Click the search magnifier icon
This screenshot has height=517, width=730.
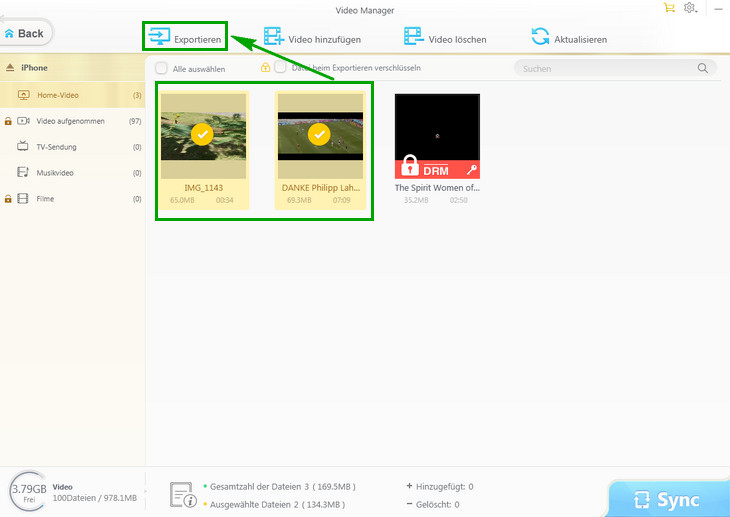pos(703,68)
